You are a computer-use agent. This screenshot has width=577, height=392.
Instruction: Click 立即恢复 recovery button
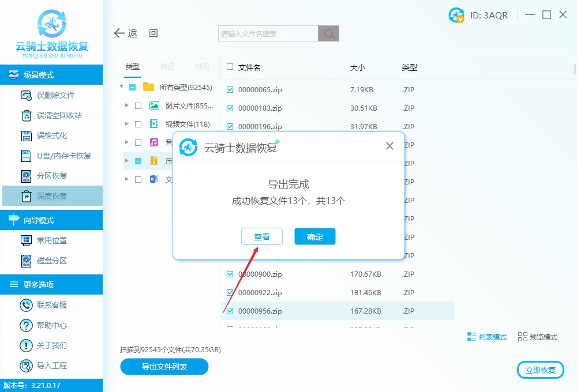pyautogui.click(x=540, y=370)
